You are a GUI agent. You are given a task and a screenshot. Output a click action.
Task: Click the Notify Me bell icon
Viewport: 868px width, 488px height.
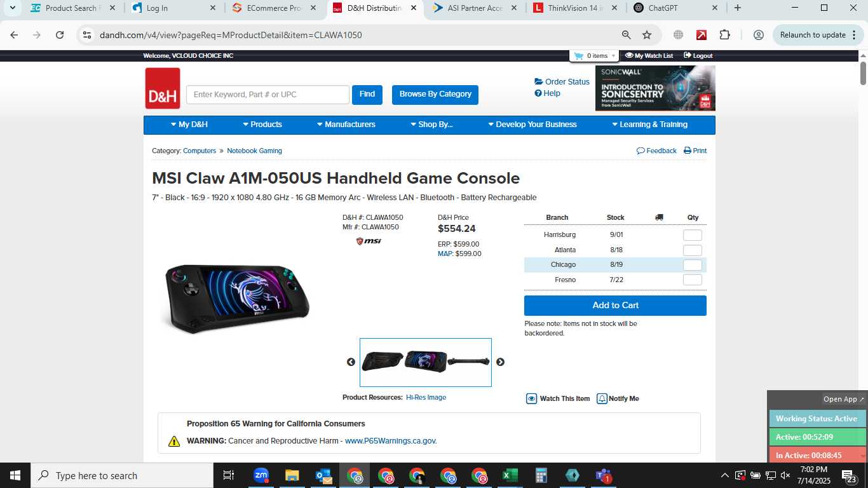click(x=602, y=398)
